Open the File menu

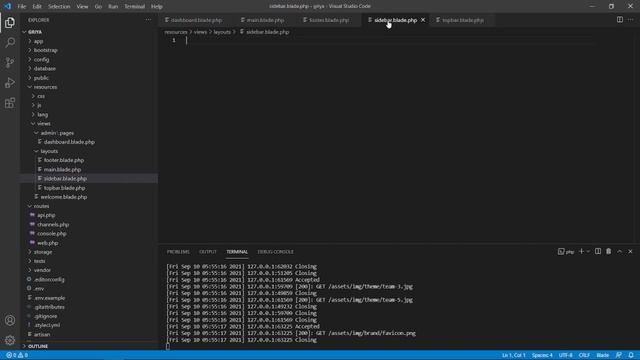coord(22,7)
